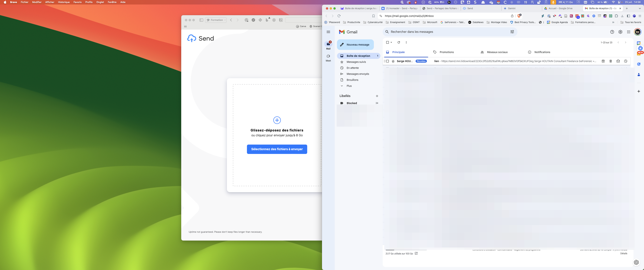
Task: Click the plus icon in Send drop zone
Action: [277, 120]
